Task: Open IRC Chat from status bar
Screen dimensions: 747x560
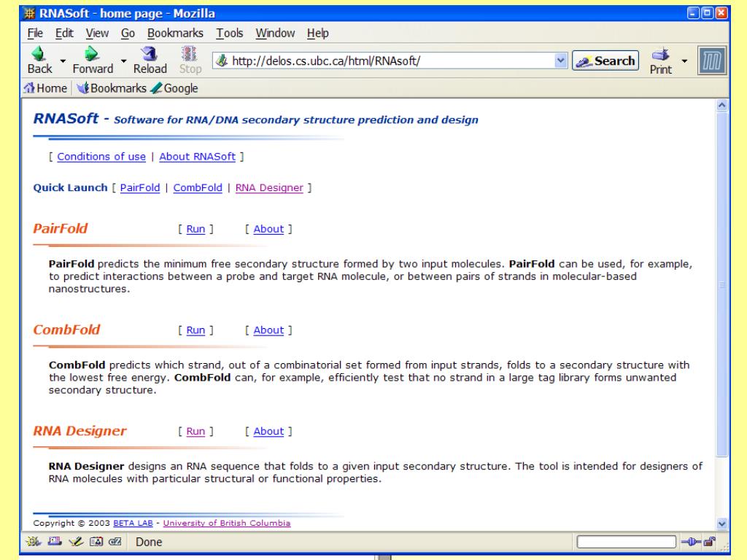Action: pyautogui.click(x=115, y=542)
